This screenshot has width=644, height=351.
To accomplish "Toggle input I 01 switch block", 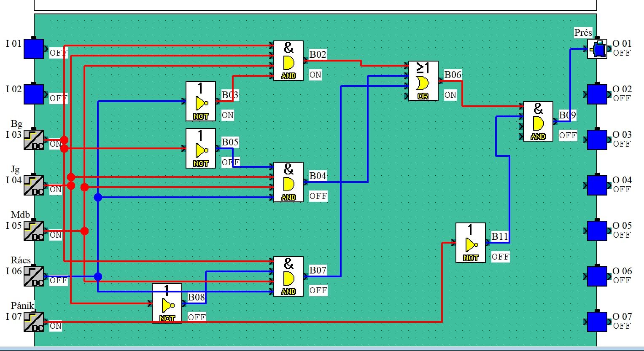I will (34, 48).
